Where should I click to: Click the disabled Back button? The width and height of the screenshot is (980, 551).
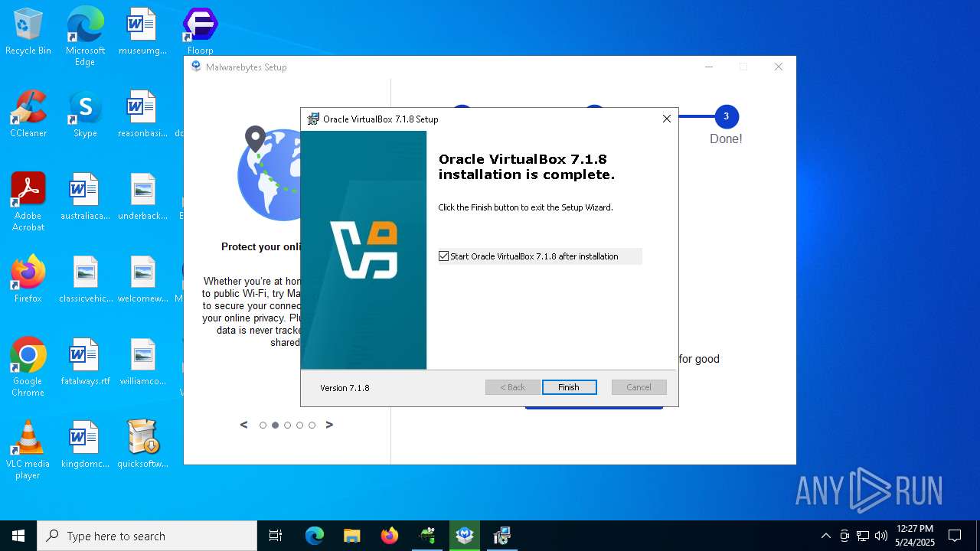513,387
